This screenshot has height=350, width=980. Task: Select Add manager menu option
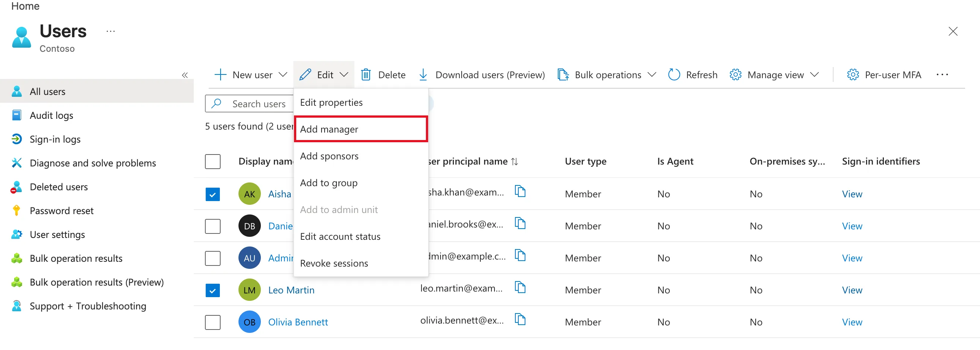(x=361, y=129)
